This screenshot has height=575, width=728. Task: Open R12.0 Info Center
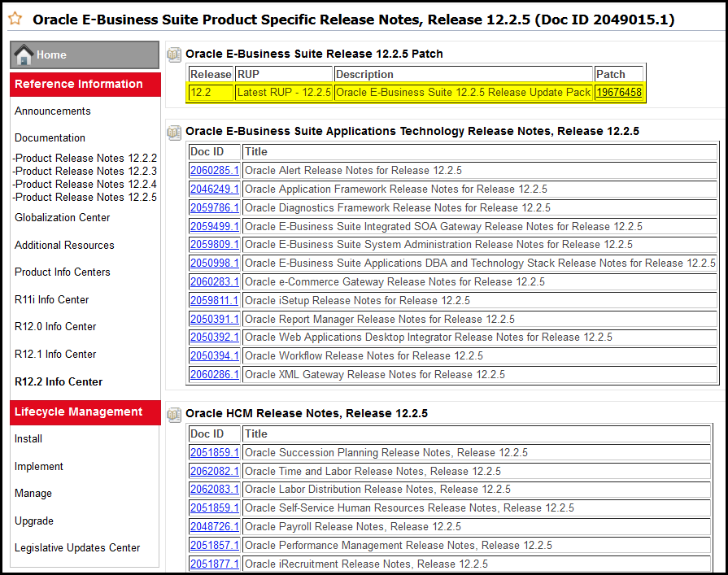point(55,327)
